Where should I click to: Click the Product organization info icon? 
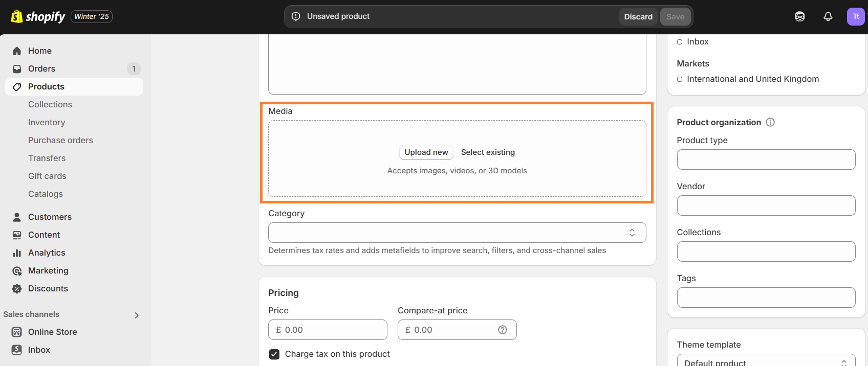pos(770,122)
